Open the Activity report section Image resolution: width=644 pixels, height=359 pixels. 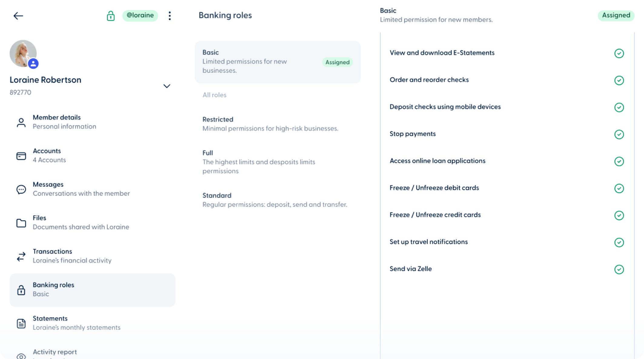pos(55,352)
